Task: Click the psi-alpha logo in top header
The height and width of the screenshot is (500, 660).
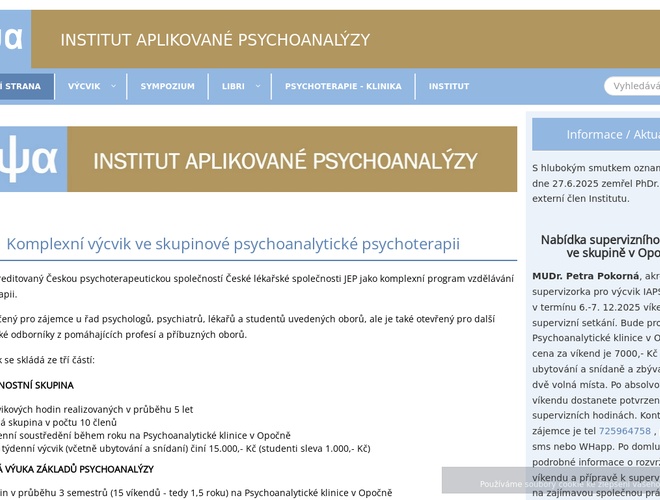Action: pyautogui.click(x=13, y=39)
